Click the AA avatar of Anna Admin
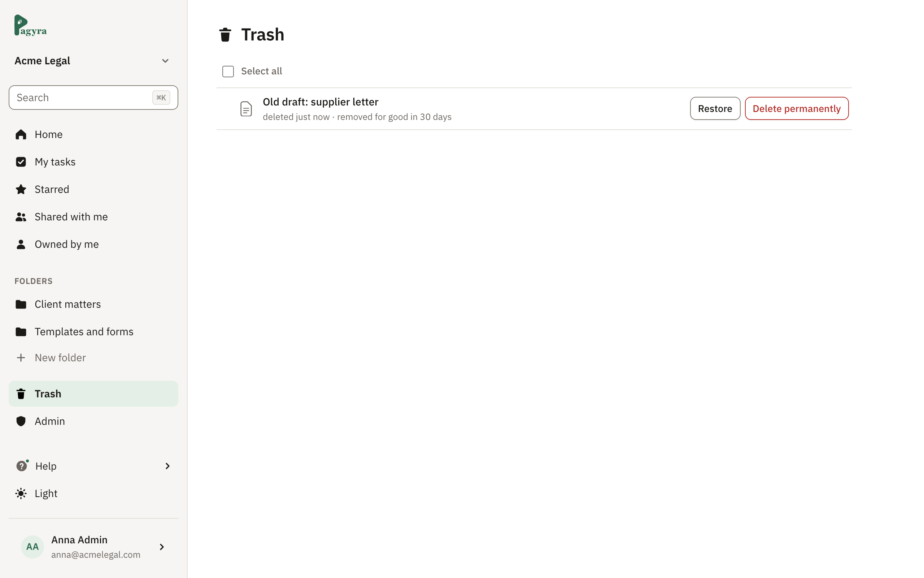 click(x=32, y=547)
